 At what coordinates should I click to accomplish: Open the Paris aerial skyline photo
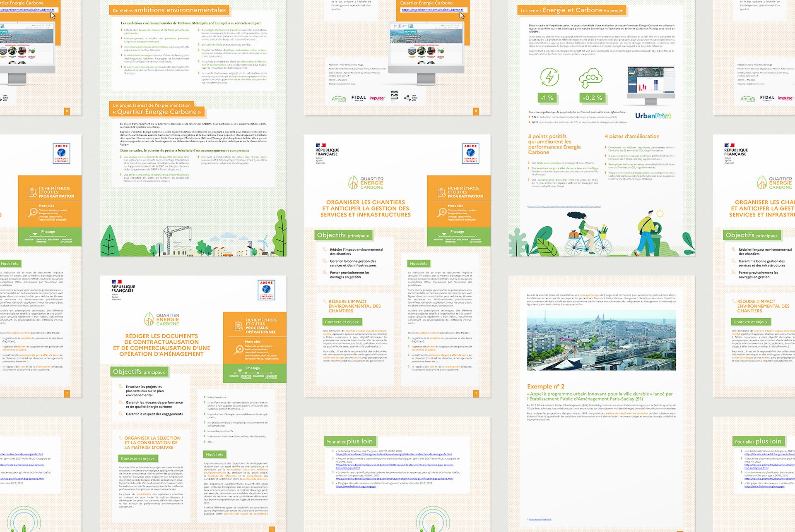pos(601,340)
